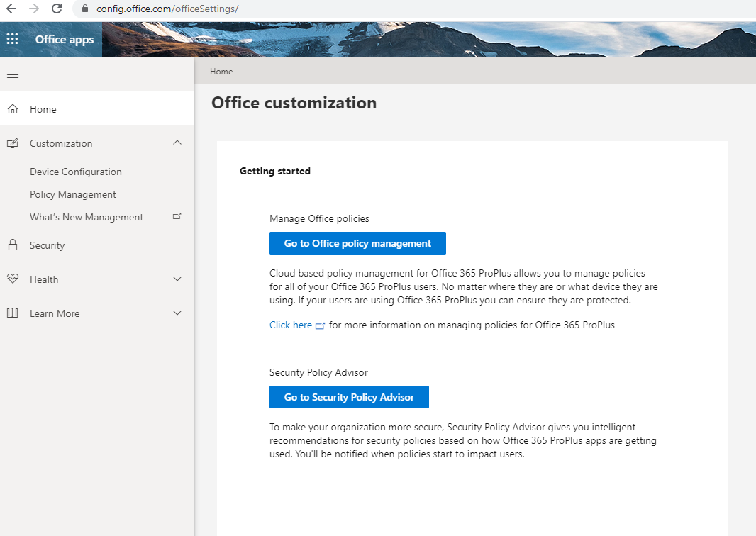Go to Security Policy Advisor
This screenshot has width=756, height=536.
(349, 397)
